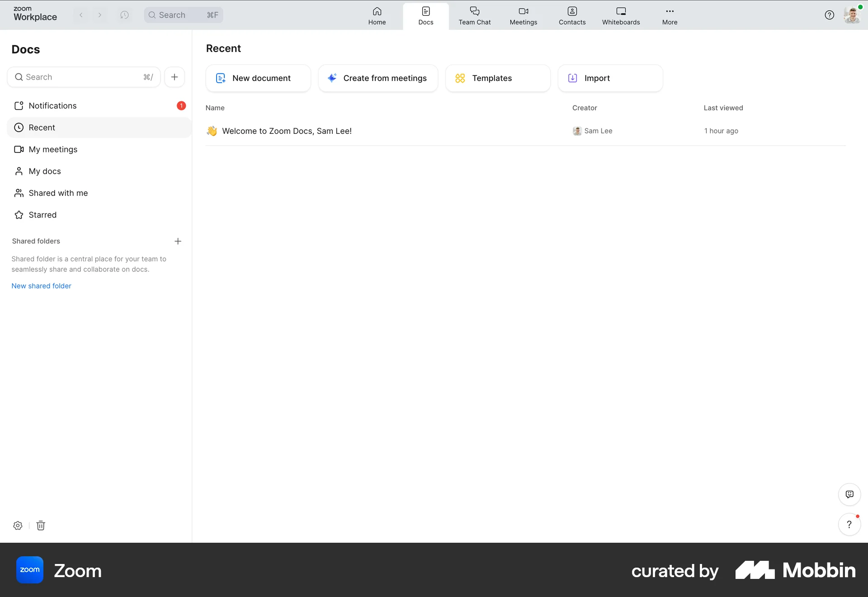Select Starred in the sidebar
This screenshot has height=597, width=868.
[x=42, y=215]
